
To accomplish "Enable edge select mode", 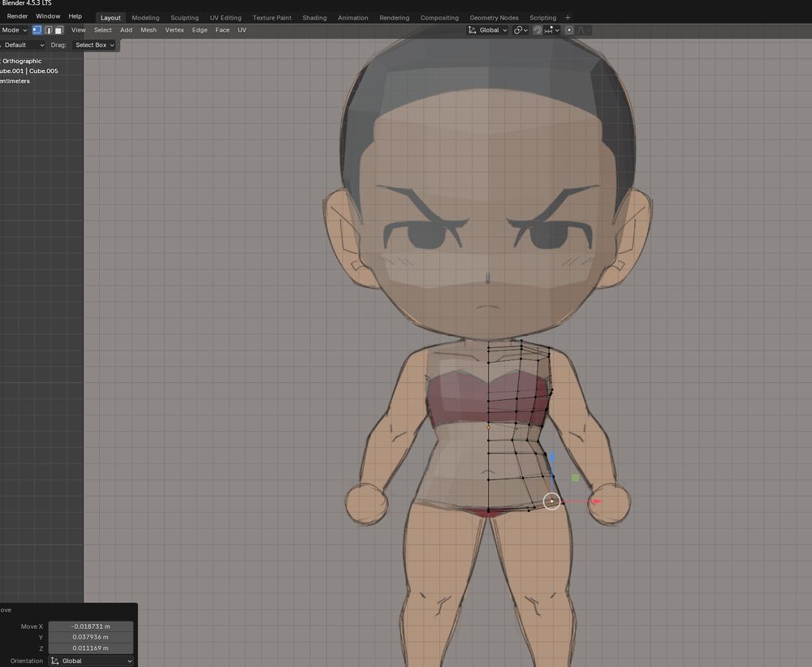I will coord(48,30).
